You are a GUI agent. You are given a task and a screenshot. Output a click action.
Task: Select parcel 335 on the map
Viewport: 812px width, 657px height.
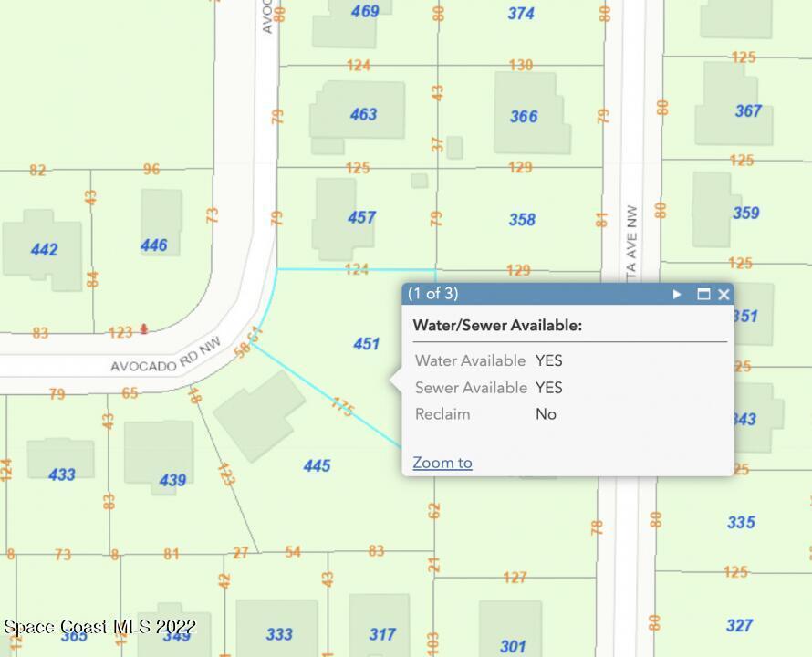tap(741, 522)
